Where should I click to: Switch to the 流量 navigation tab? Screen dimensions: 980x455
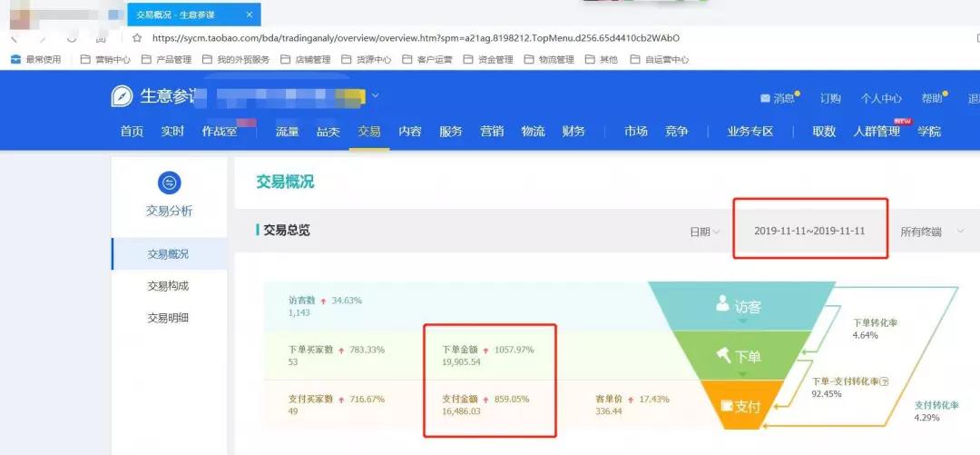(x=287, y=132)
